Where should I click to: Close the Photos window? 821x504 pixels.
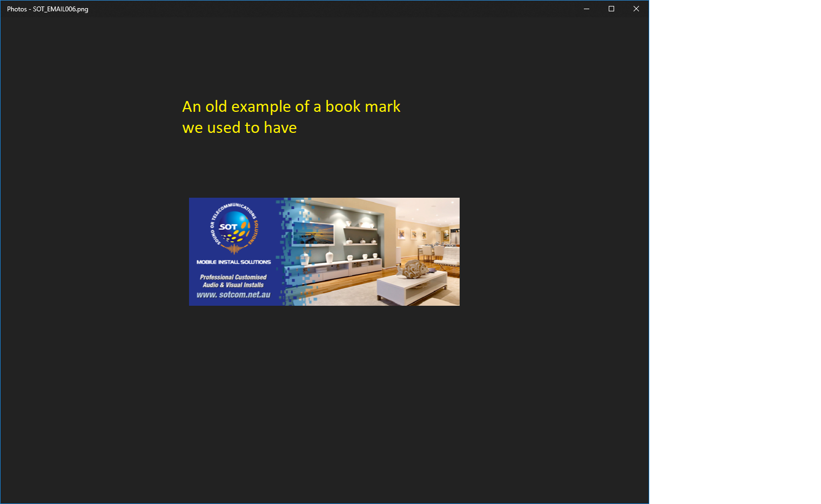point(636,9)
